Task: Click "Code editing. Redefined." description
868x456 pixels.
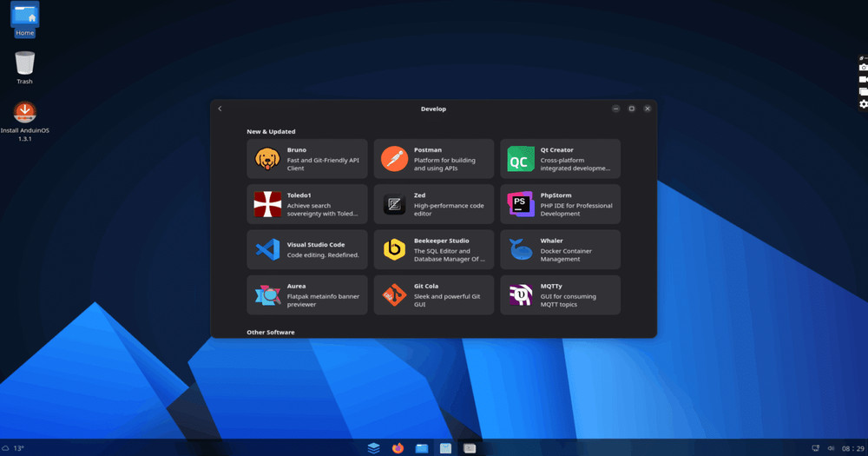Action: pyautogui.click(x=323, y=255)
